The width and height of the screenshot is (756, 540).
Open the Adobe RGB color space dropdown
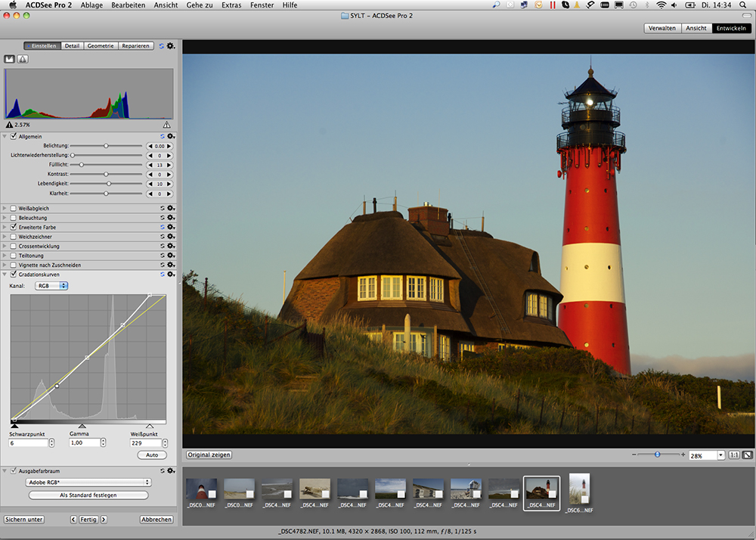88,482
